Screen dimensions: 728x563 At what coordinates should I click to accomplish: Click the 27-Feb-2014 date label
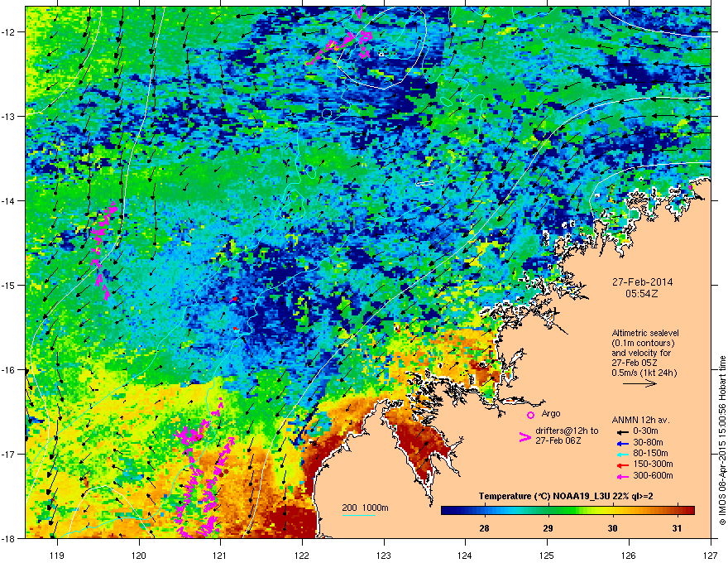643,282
